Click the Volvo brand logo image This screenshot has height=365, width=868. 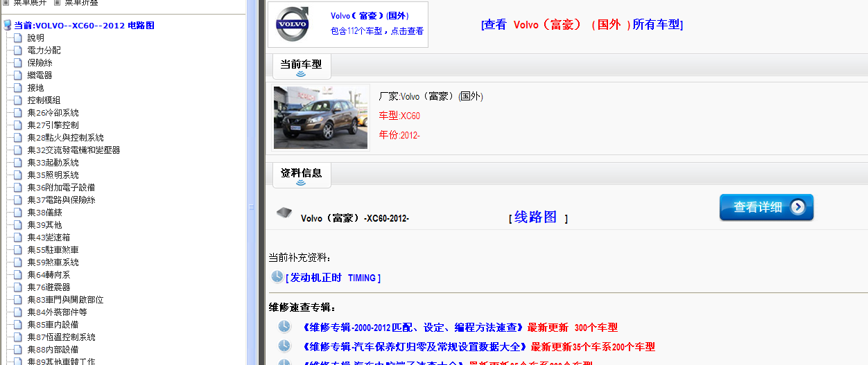293,25
